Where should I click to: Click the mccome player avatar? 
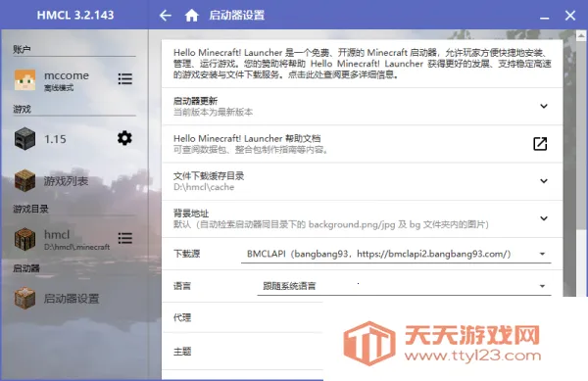[x=24, y=79]
